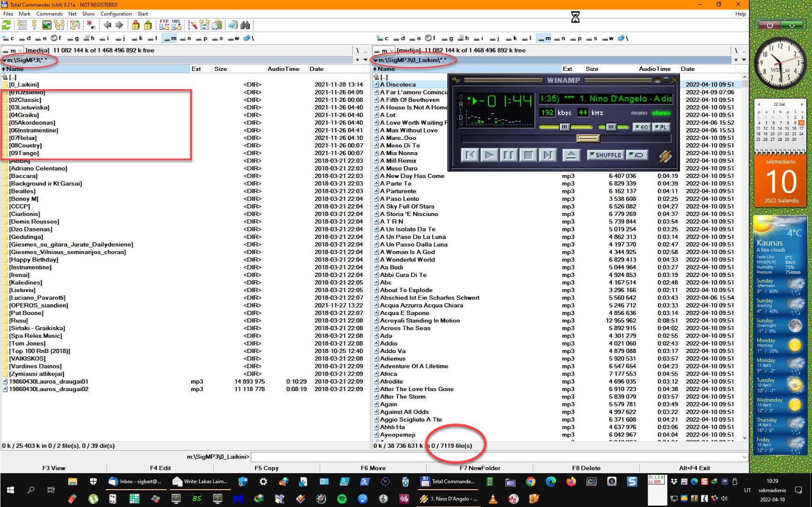Toggle the Winamp equalizer EQ button

click(x=641, y=127)
